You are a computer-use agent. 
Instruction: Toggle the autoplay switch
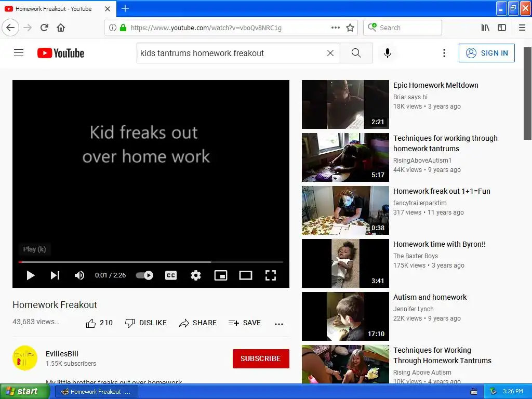(x=144, y=275)
